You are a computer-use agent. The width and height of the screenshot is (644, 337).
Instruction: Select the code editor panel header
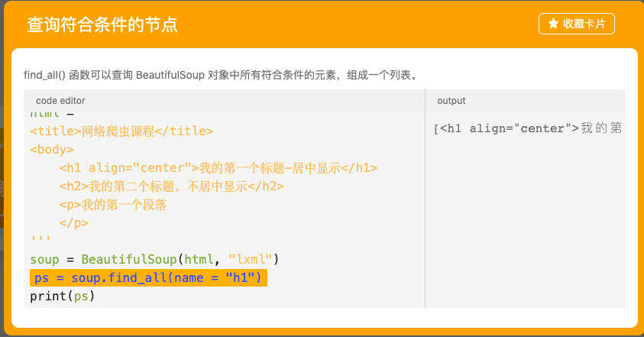(x=60, y=101)
